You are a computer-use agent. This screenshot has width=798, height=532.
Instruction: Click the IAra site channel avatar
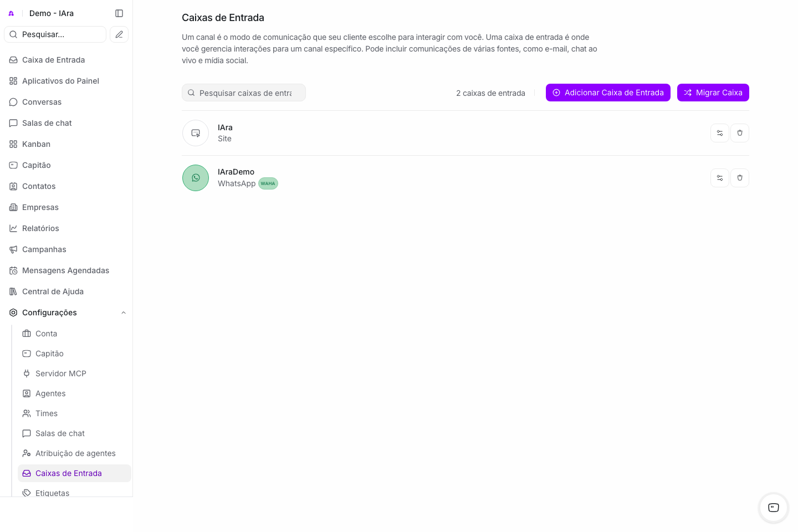tap(196, 133)
